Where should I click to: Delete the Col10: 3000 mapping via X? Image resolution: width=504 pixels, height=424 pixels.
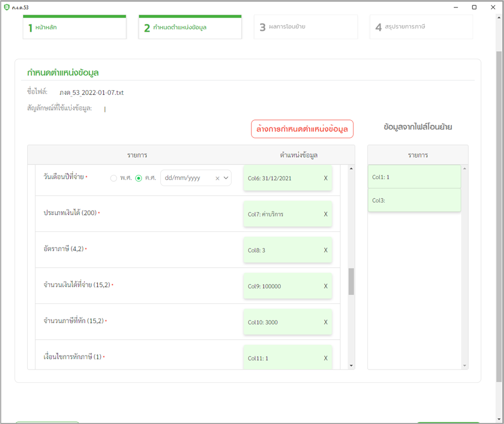tap(326, 322)
